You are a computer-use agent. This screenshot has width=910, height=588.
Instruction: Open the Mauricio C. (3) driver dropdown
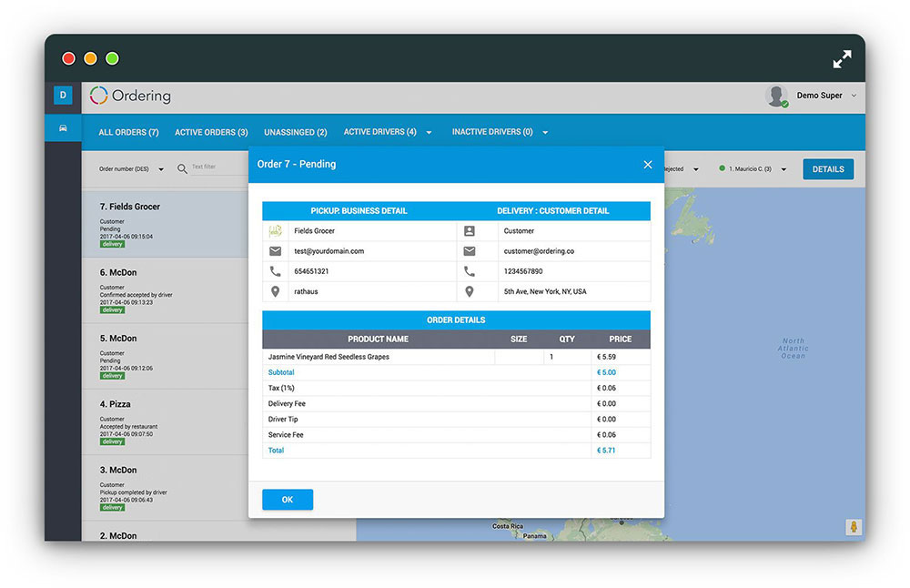(753, 169)
